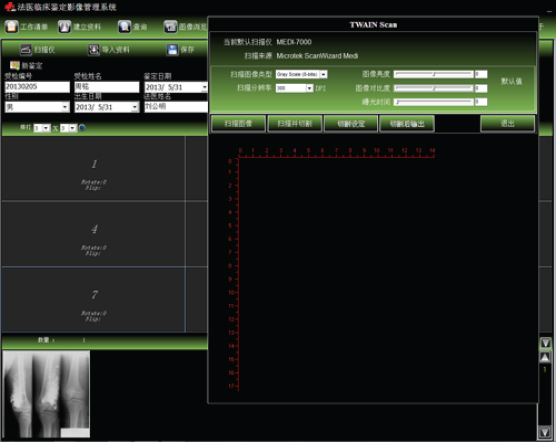
Task: Open the 图像浏览 image browse icon
Action: click(x=170, y=27)
